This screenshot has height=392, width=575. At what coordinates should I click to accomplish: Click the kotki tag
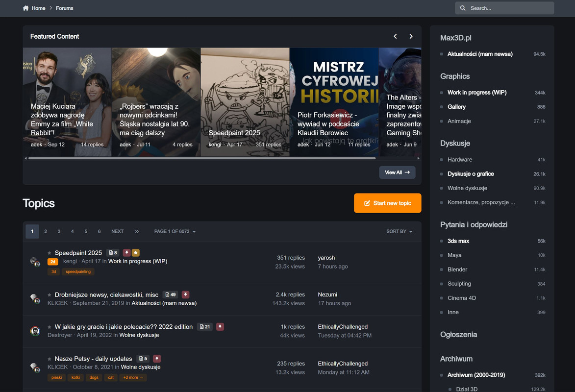(75, 377)
